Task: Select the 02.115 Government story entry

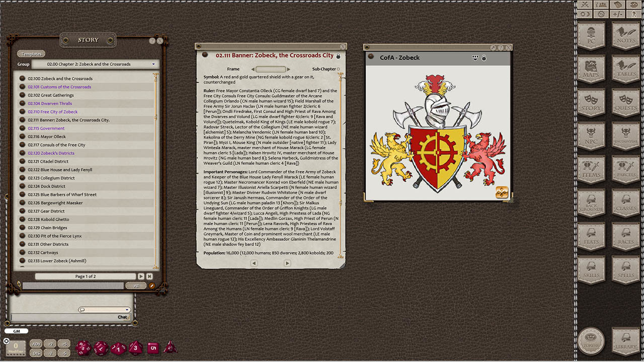Action: pyautogui.click(x=46, y=128)
